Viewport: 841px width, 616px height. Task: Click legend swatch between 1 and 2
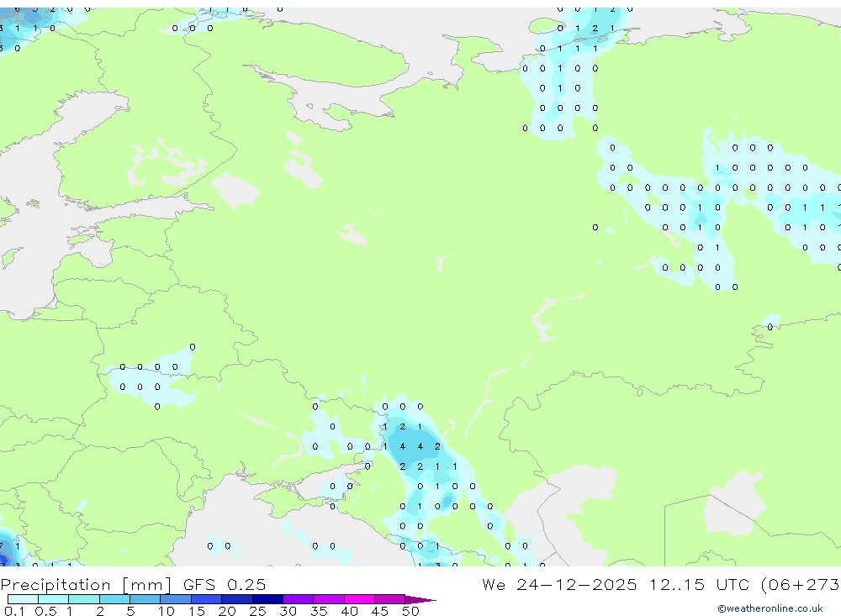(x=84, y=599)
